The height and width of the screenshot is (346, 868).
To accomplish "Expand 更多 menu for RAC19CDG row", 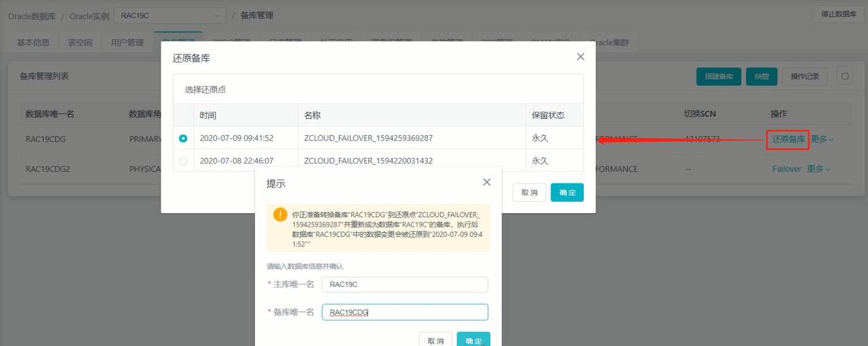I will pos(822,139).
